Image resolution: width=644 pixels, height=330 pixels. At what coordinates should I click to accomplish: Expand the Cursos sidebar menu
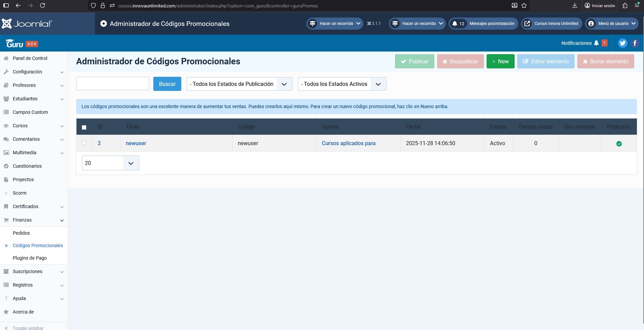[x=34, y=126]
